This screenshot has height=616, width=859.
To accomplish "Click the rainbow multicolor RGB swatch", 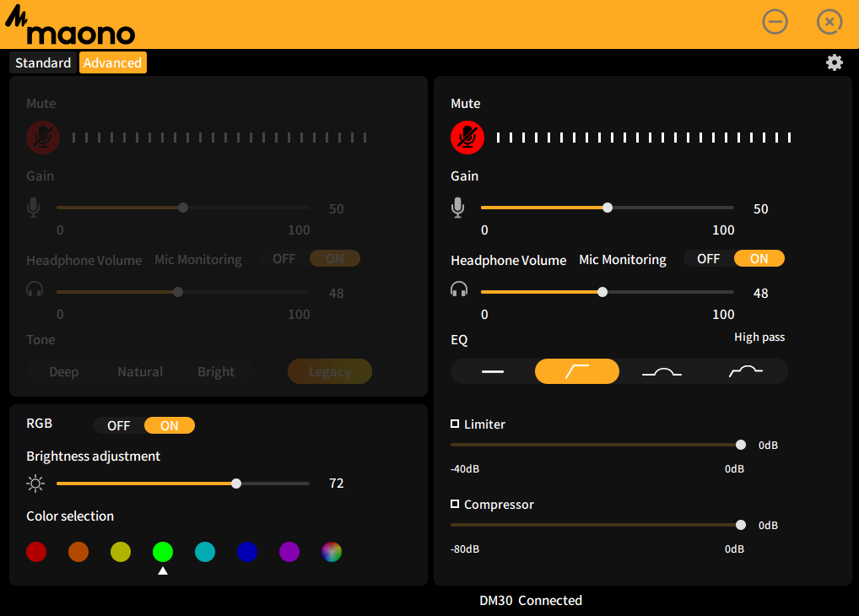I will 332,552.
